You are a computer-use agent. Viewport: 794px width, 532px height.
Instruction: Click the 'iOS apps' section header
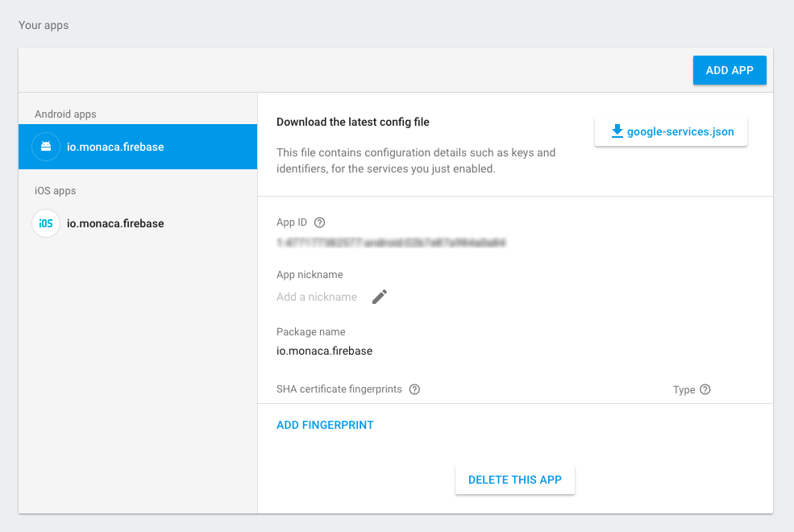point(56,191)
